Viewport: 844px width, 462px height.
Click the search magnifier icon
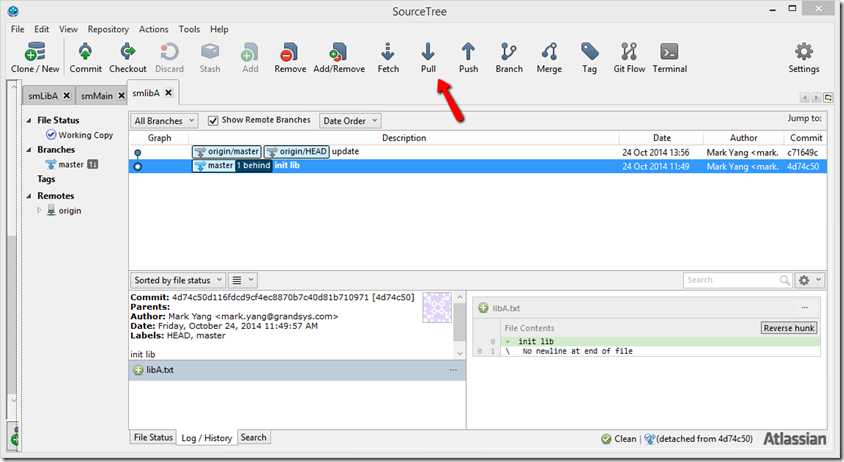point(784,280)
